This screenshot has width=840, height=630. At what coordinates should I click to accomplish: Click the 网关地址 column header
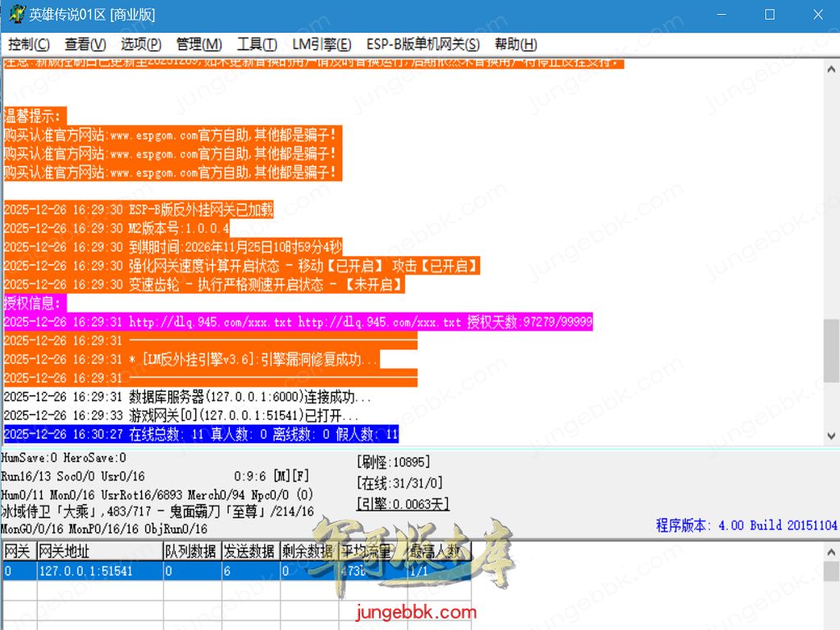(x=98, y=551)
